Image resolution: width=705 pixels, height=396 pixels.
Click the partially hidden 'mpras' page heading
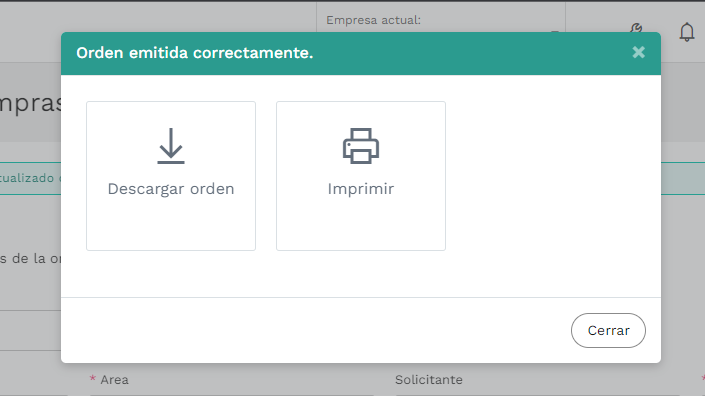(30, 104)
